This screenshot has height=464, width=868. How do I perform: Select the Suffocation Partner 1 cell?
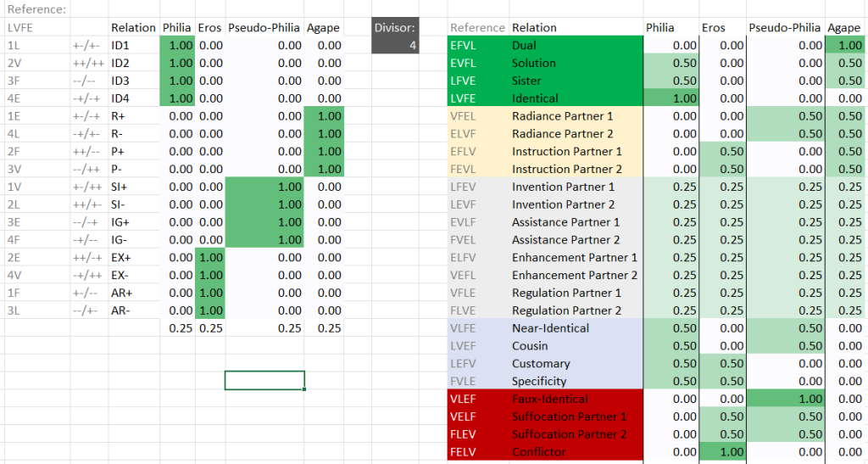[x=576, y=416]
